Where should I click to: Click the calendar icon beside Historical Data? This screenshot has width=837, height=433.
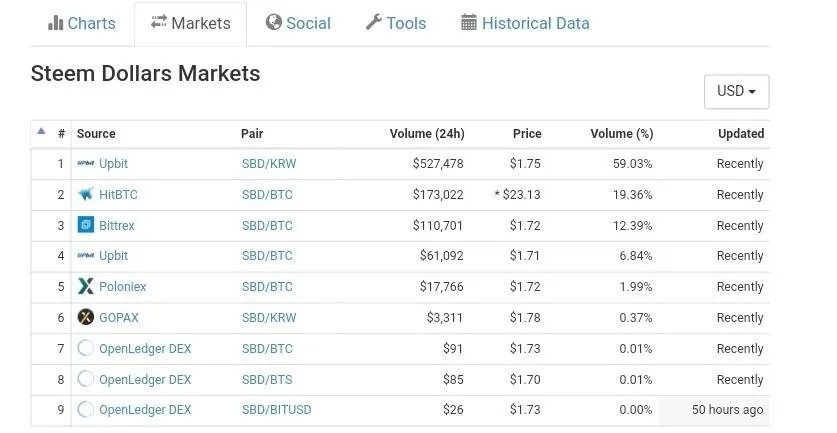point(469,22)
